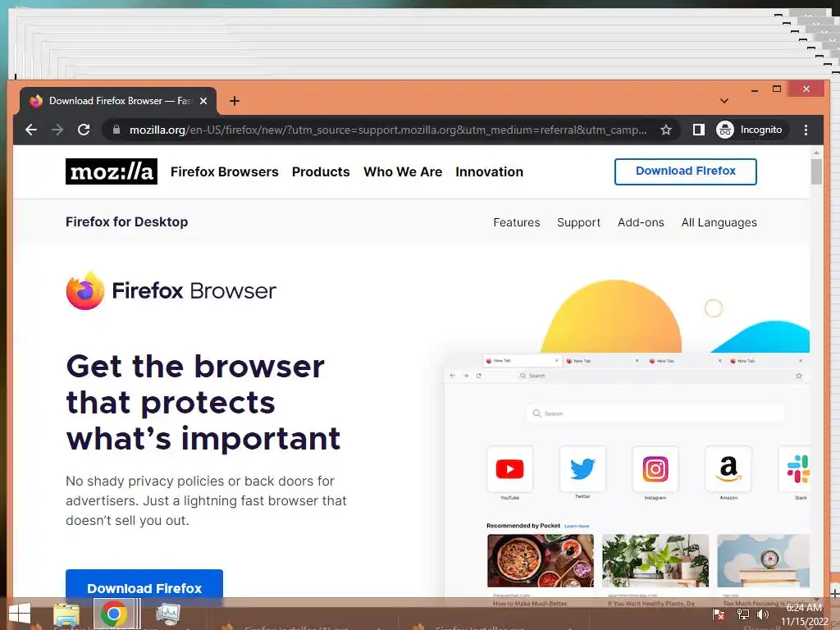Click the padlock site info icon
Viewport: 840px width, 630px height.
pyautogui.click(x=116, y=130)
